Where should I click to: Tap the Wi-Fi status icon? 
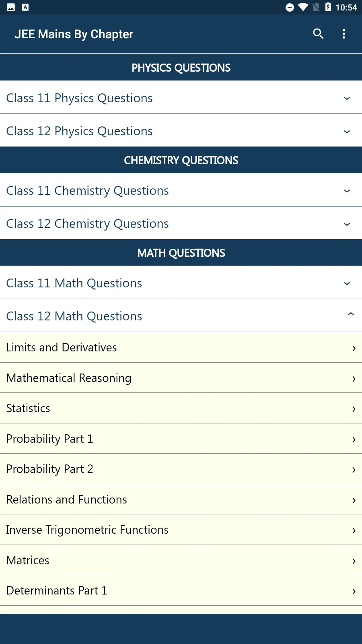303,7
